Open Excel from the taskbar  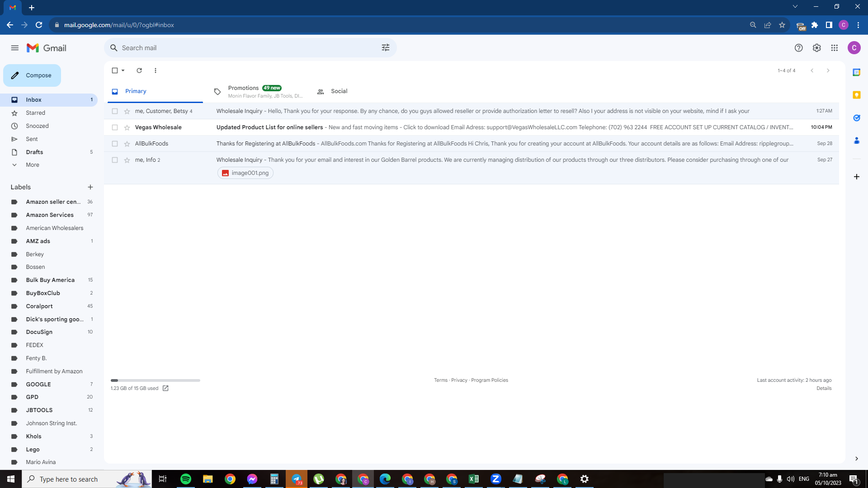(x=474, y=479)
